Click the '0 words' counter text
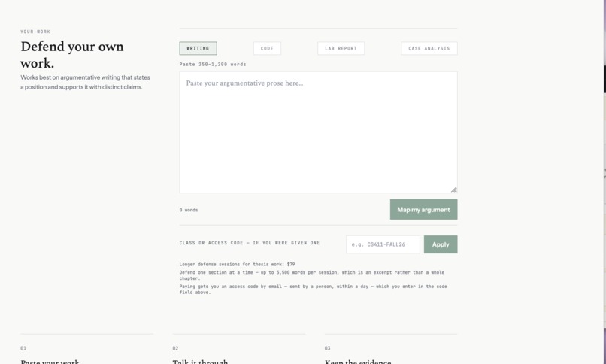 (x=189, y=210)
